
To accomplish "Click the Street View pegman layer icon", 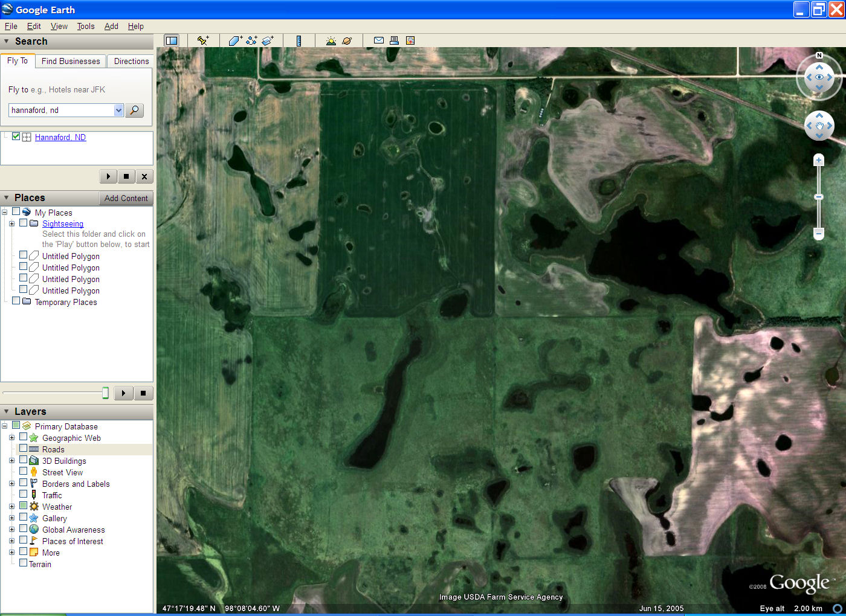I will pyautogui.click(x=34, y=472).
